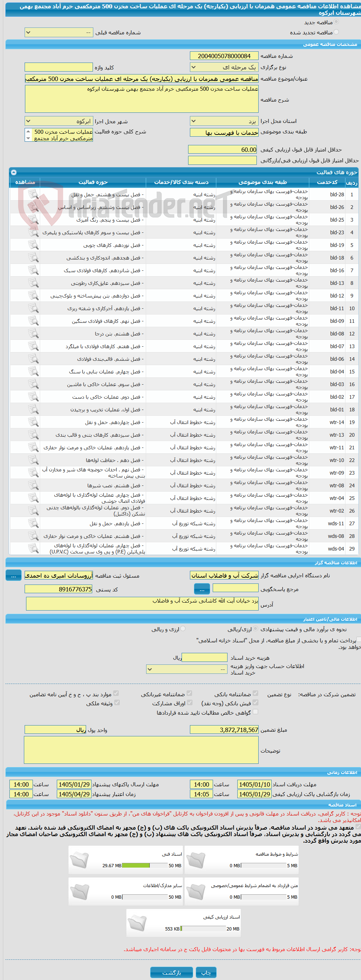
Task: Click the سایر مدارک/اطلاعات storage progress bar
Action: (x=145, y=897)
